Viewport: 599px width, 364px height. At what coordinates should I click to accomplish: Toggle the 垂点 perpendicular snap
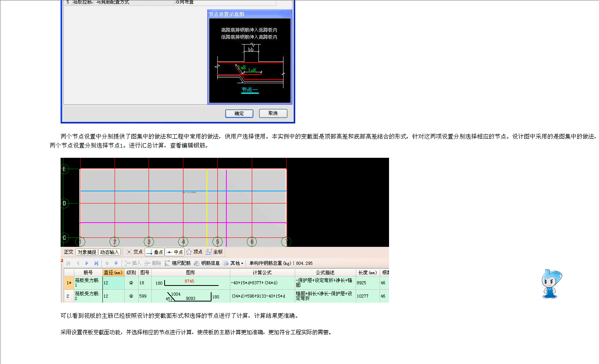pos(154,252)
